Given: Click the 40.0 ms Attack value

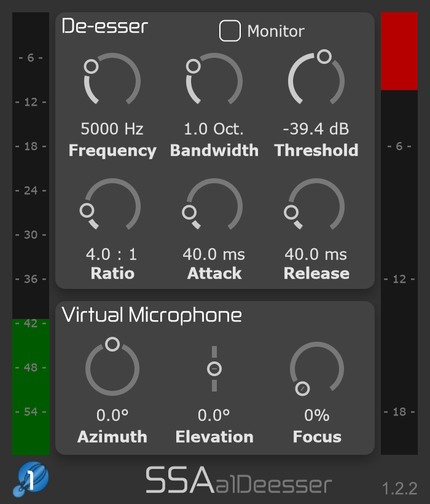Looking at the screenshot, I should (x=214, y=254).
